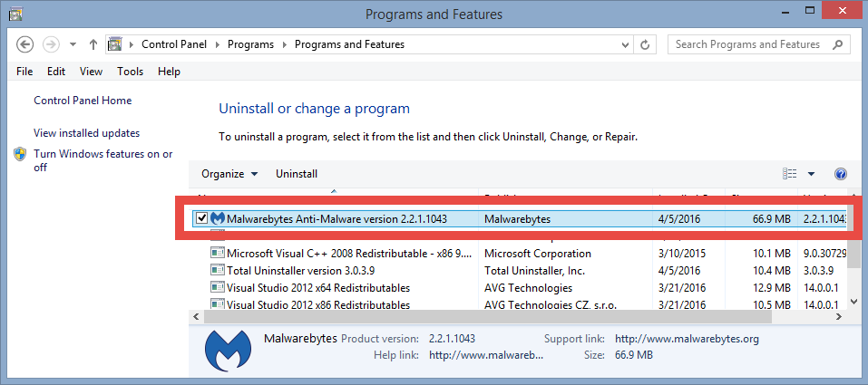Screen dimensions: 868x385
Task: Click the Back navigation arrow
Action: (x=25, y=44)
